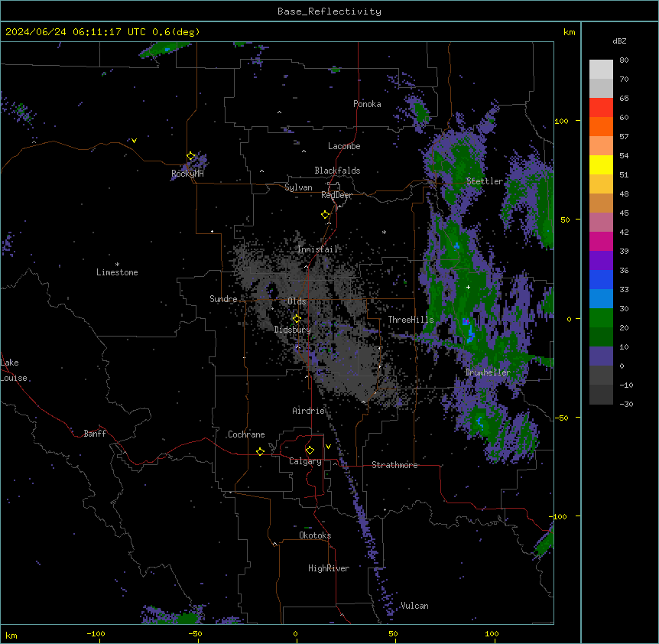
Task: Select the orange swatch below 60 dBZ
Action: click(x=601, y=126)
